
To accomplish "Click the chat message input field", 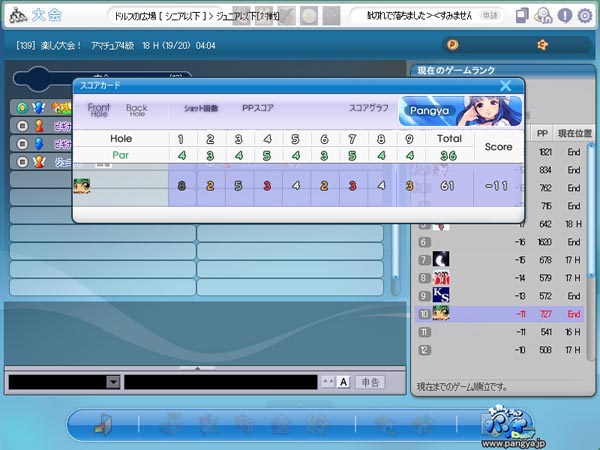I will (x=221, y=382).
